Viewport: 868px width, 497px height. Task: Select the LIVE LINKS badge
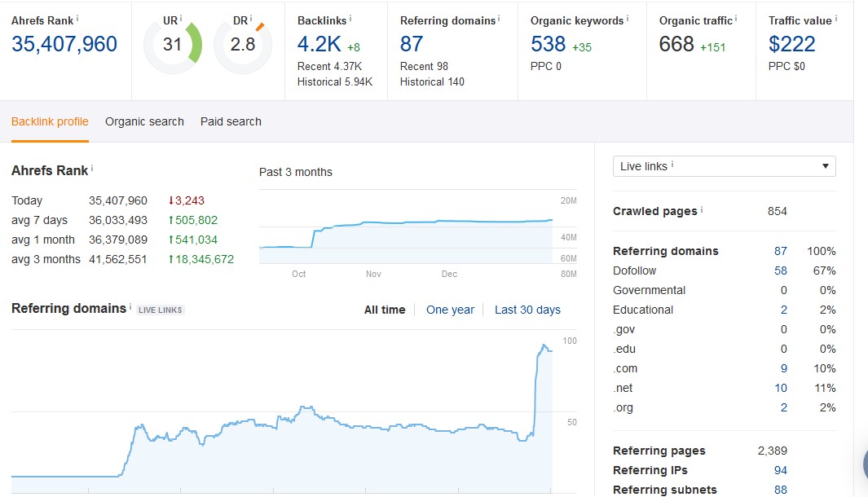coord(160,310)
